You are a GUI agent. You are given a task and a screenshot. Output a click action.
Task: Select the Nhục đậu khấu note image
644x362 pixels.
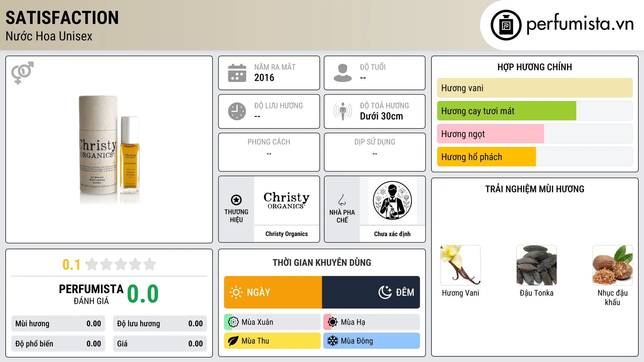613,265
